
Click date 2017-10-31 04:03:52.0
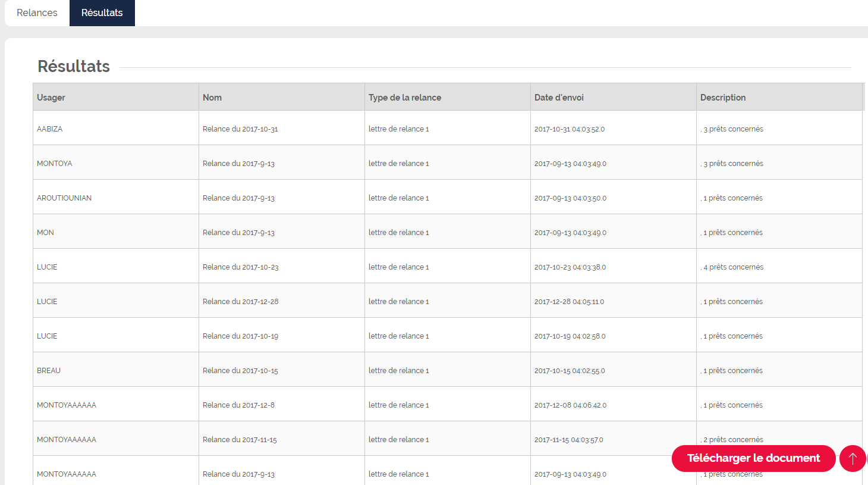pyautogui.click(x=570, y=129)
